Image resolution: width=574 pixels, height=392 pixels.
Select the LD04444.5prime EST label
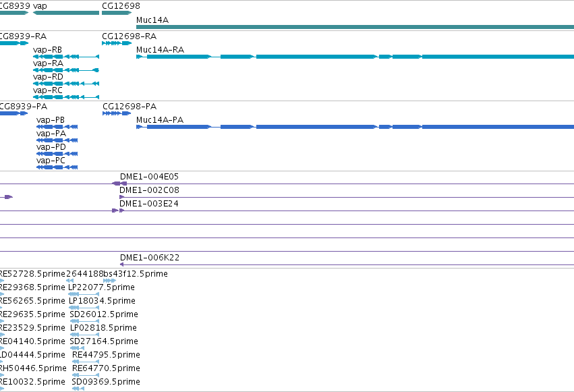pos(32,355)
